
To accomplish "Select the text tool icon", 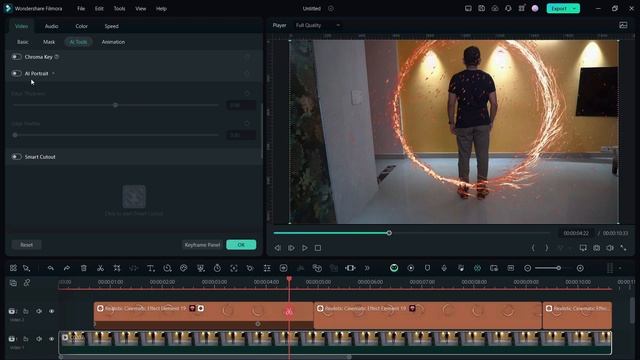I will pyautogui.click(x=151, y=268).
